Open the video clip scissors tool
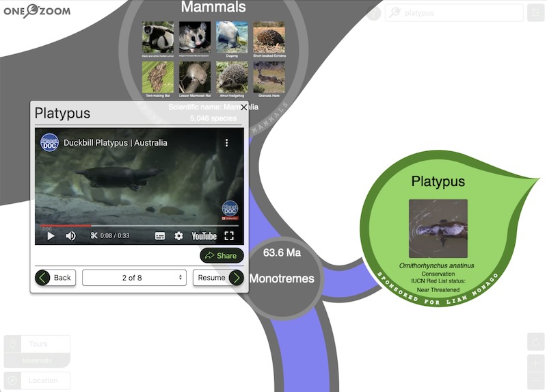The image size is (547, 392). pyautogui.click(x=94, y=236)
